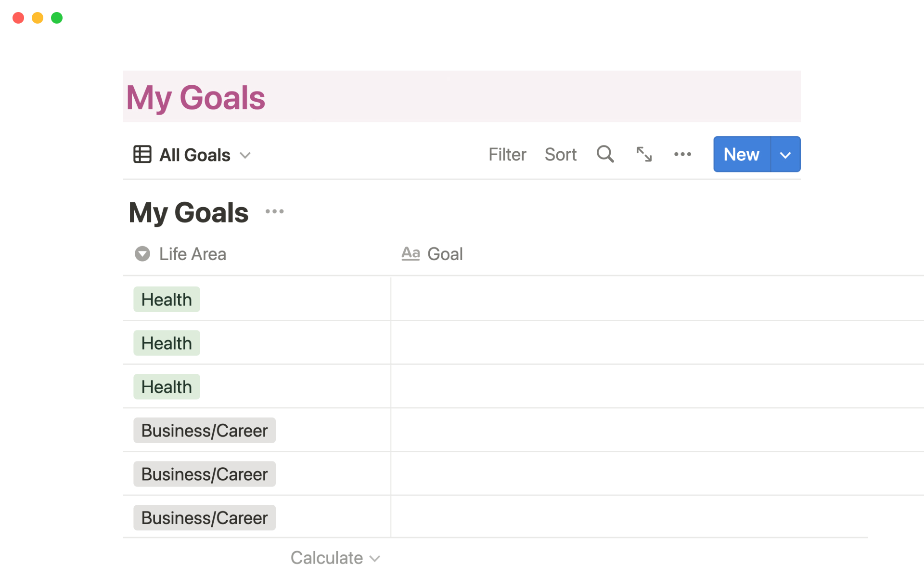The image size is (924, 578).
Task: Click the green macOS zoom button
Action: tap(56, 18)
